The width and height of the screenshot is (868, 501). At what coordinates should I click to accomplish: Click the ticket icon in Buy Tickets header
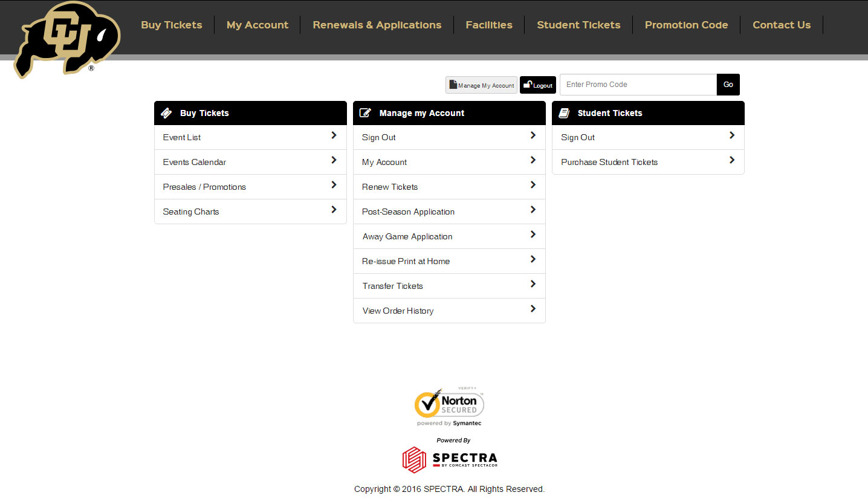[x=166, y=113]
